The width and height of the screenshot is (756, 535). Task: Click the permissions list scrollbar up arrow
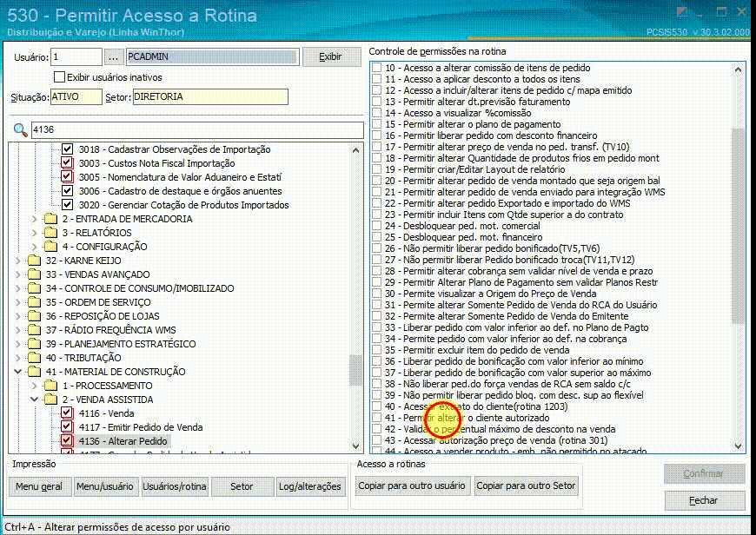738,69
